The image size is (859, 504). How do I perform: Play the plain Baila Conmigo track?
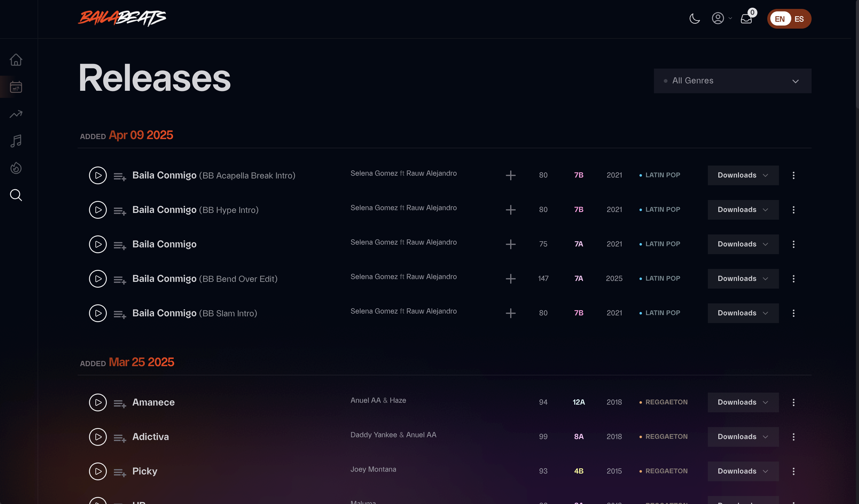click(x=98, y=244)
